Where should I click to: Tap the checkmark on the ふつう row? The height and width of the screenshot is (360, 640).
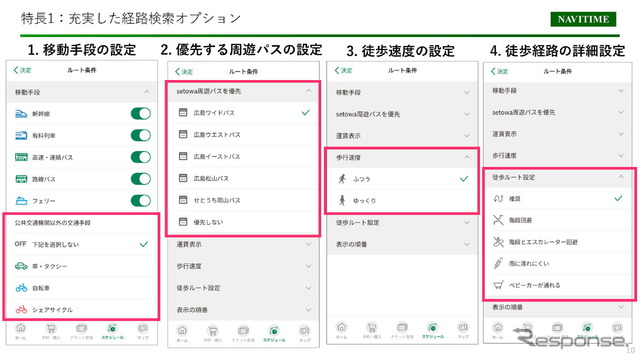coord(464,179)
